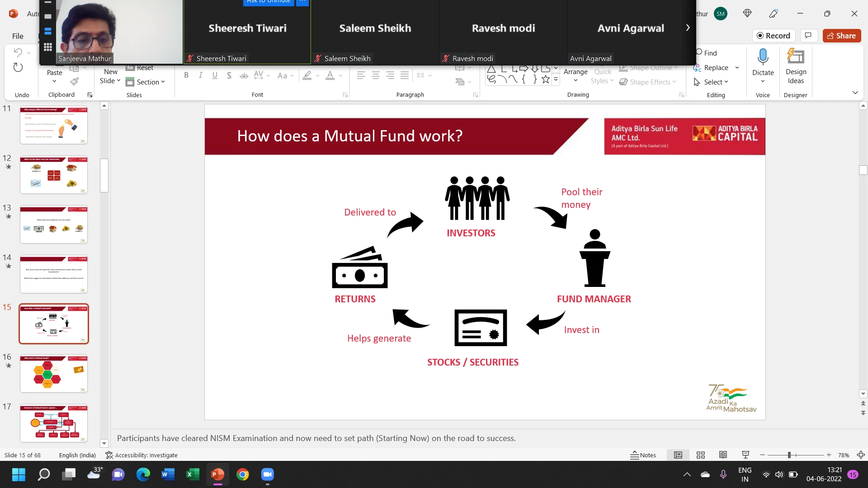Justify the paragraph text

(x=405, y=75)
